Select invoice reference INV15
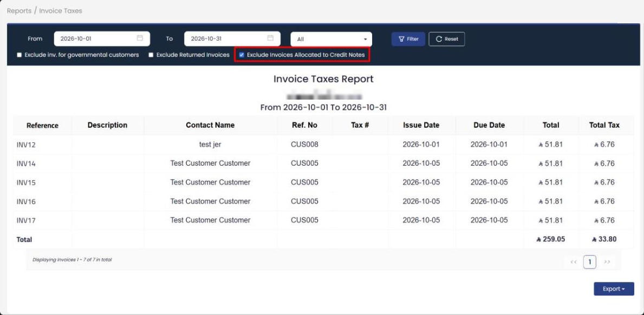 tap(26, 182)
